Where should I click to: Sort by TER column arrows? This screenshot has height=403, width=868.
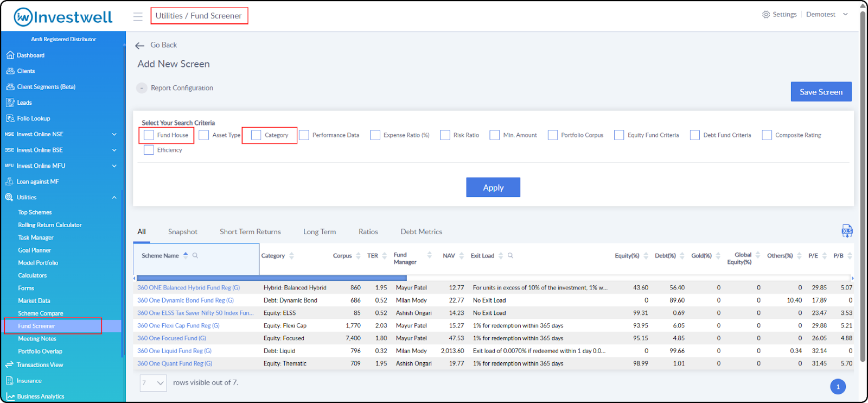[385, 256]
